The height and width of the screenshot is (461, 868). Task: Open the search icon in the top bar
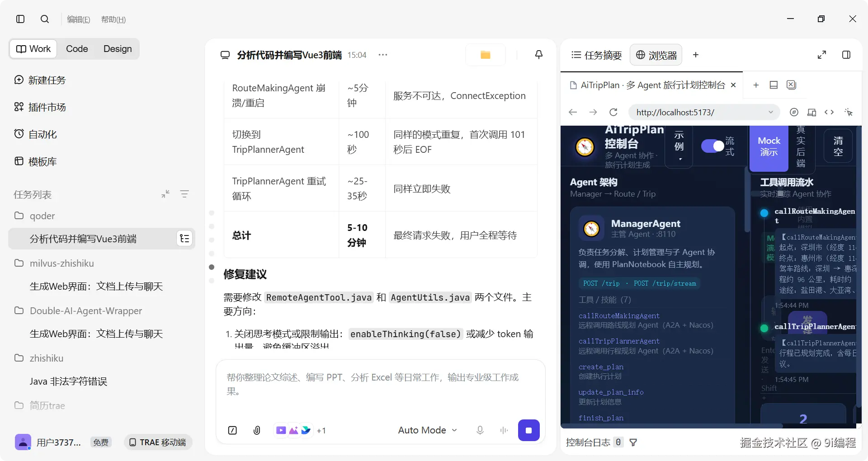click(x=44, y=19)
